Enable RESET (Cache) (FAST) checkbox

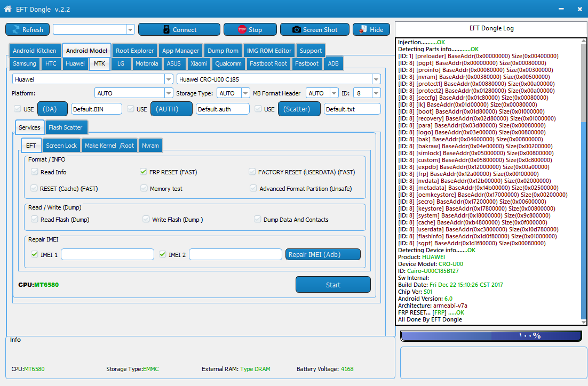click(34, 188)
